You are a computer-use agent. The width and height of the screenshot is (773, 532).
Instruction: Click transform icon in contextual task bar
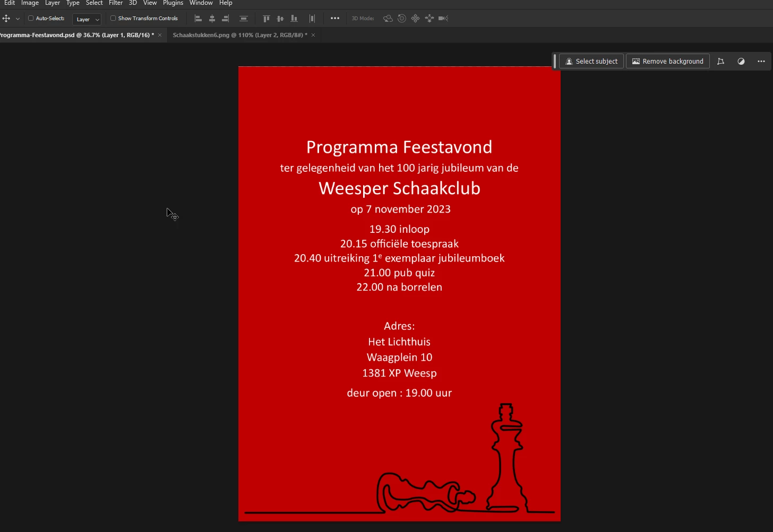[720, 61]
